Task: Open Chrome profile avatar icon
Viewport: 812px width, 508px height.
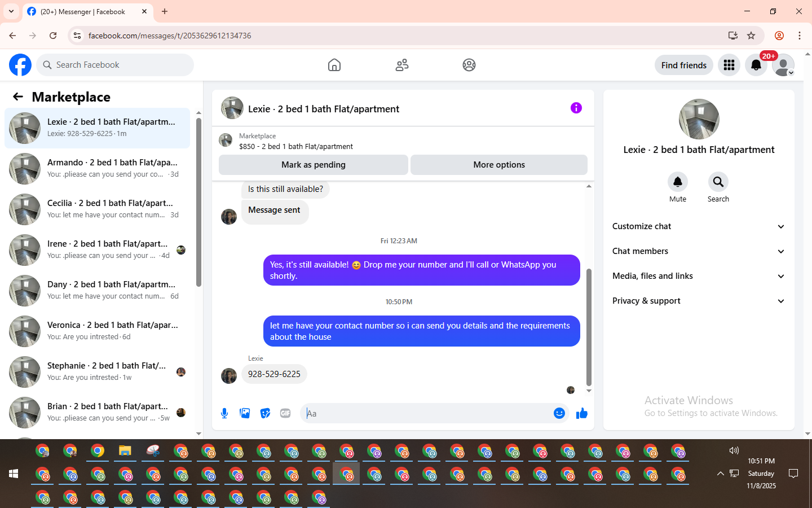Action: point(779,36)
